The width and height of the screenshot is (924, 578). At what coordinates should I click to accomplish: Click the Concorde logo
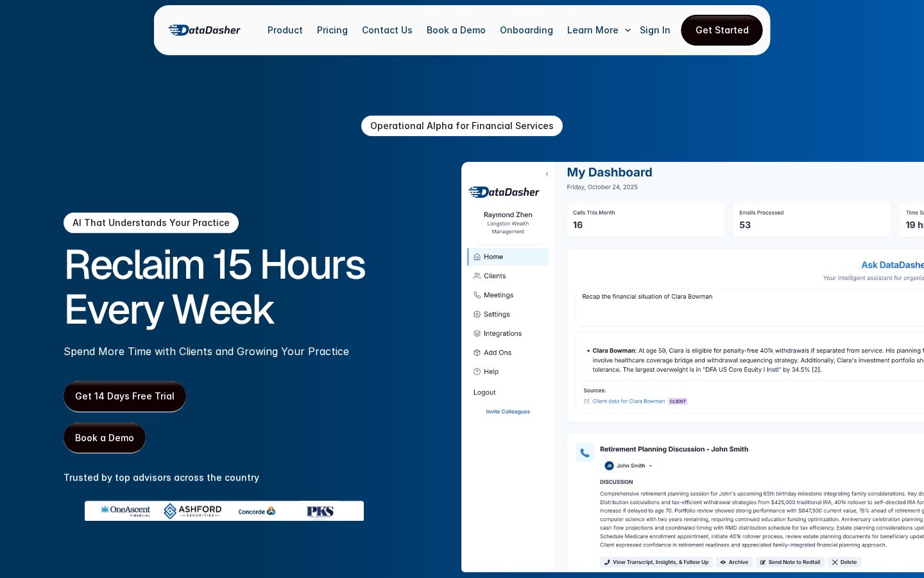257,511
